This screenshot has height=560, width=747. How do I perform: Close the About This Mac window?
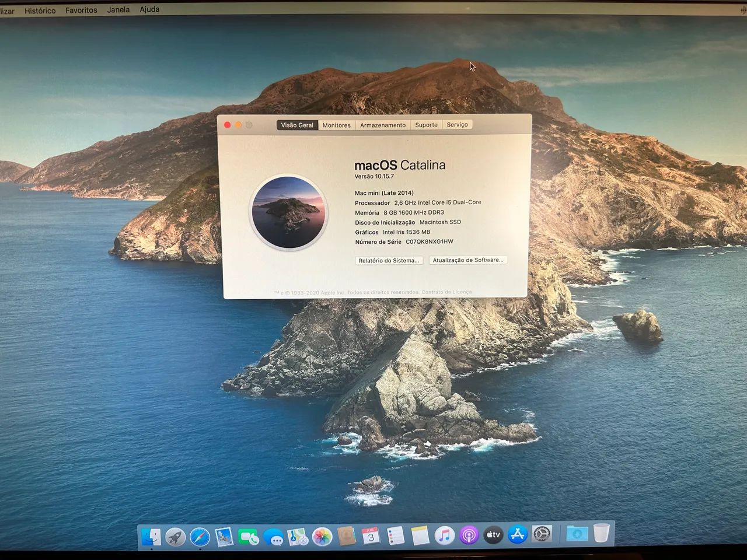[227, 125]
